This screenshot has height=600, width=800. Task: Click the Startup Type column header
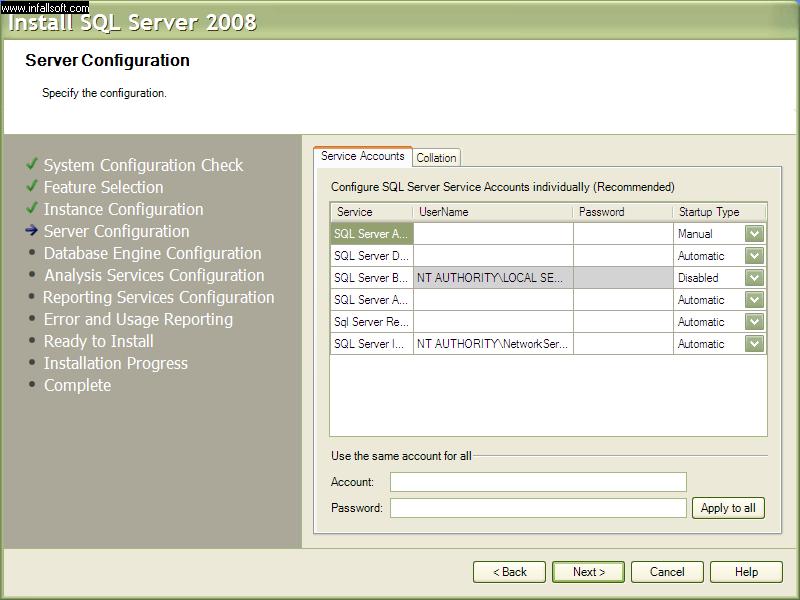tap(719, 212)
